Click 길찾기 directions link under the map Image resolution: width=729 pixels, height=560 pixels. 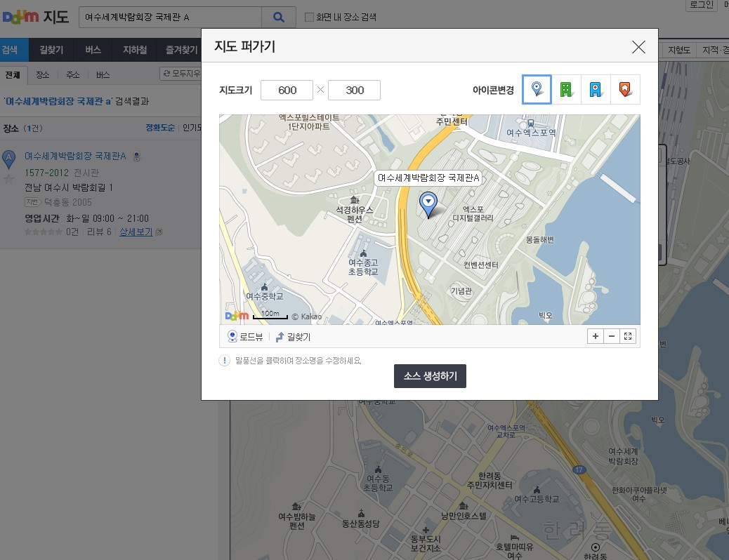pyautogui.click(x=293, y=337)
